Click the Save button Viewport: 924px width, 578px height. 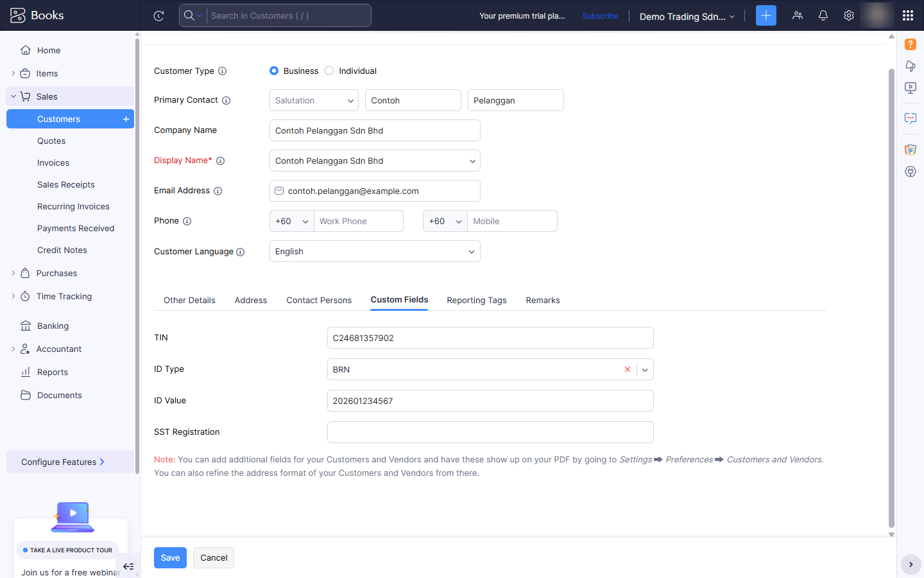pos(170,557)
